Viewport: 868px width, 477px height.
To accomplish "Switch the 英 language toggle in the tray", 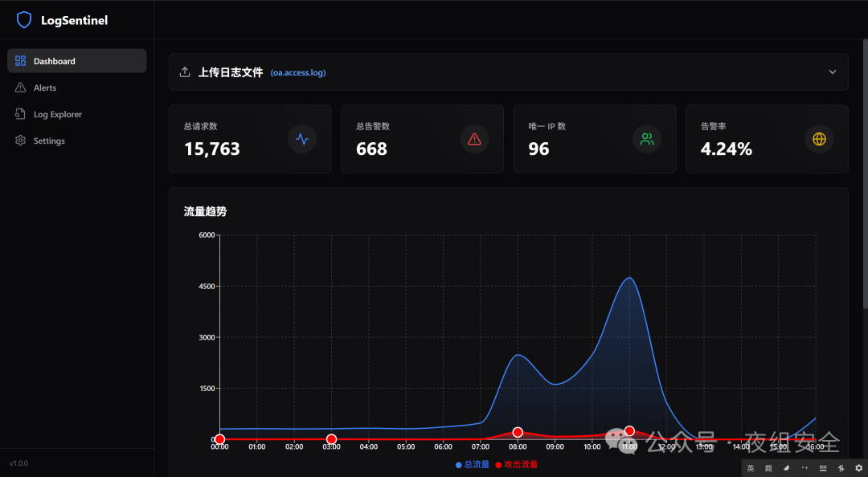I will tap(751, 467).
